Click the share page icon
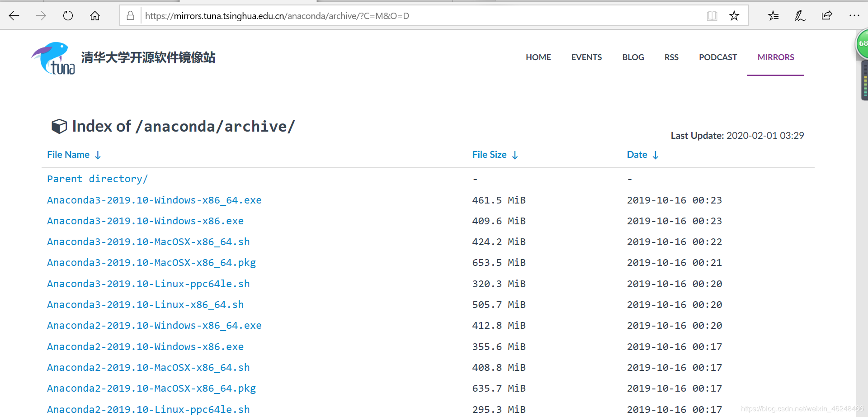The height and width of the screenshot is (417, 868). (827, 16)
